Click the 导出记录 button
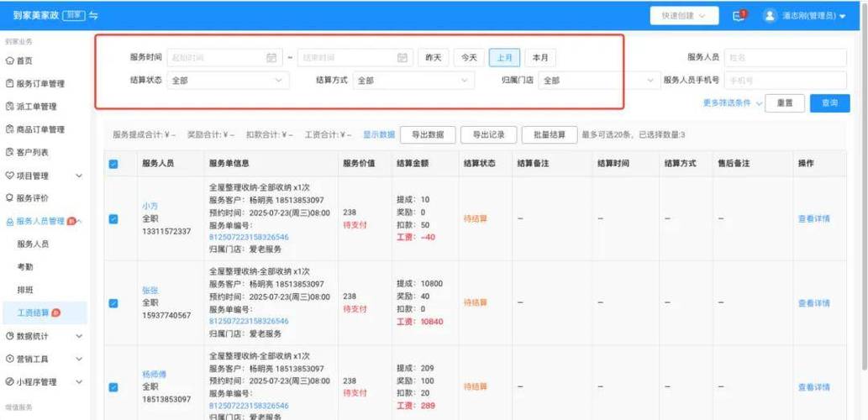 [489, 134]
